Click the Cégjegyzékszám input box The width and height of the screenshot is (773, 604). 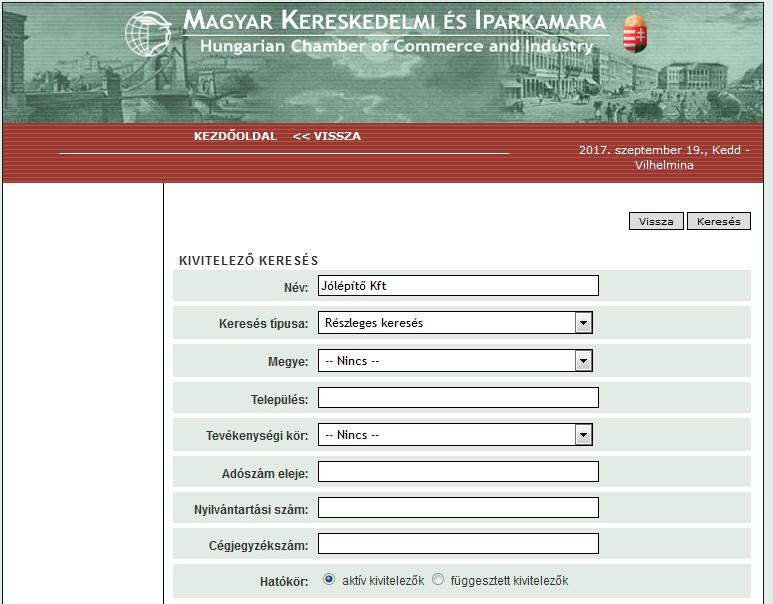458,543
